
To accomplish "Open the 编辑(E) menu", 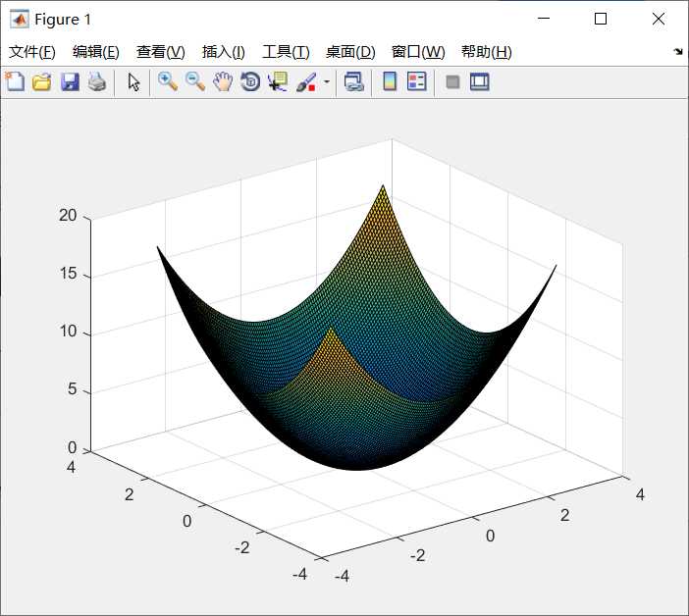I will pyautogui.click(x=96, y=52).
